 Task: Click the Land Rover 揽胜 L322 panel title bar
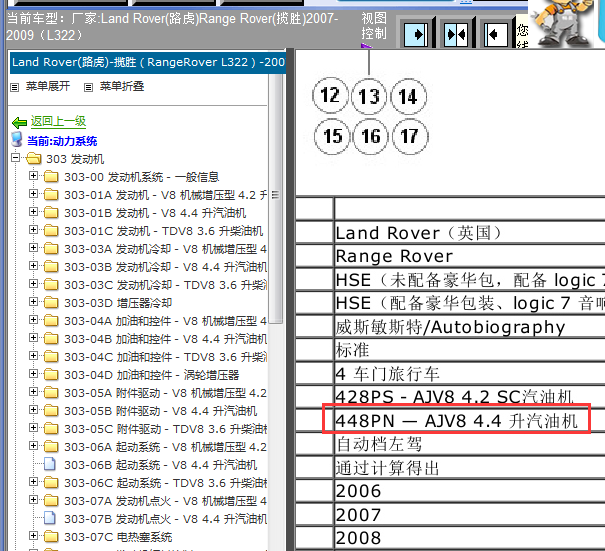coord(148,62)
